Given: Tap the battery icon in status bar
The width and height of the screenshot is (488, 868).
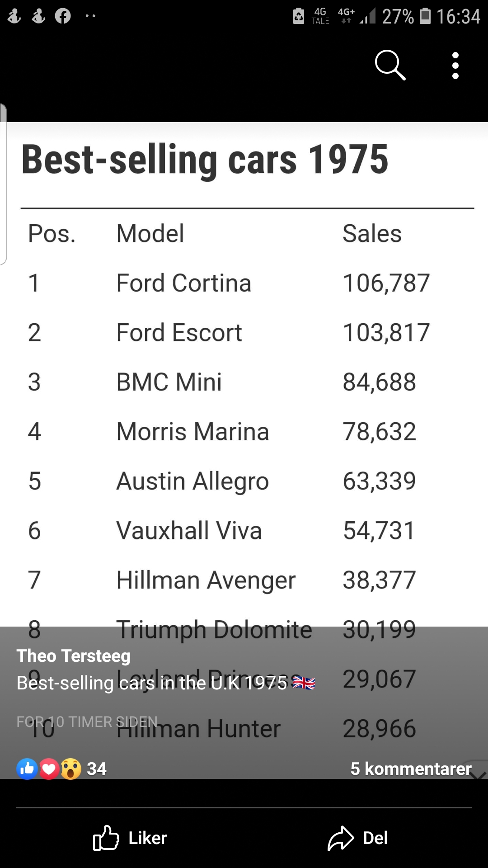Looking at the screenshot, I should (x=425, y=16).
